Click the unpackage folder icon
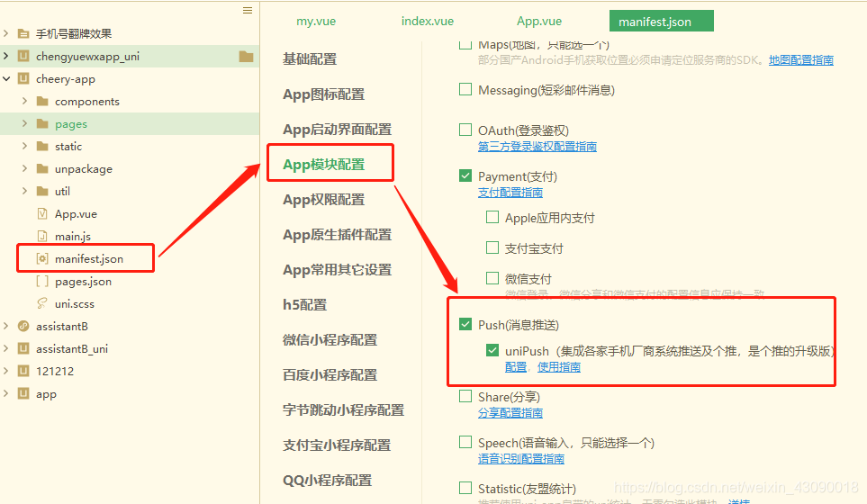This screenshot has height=504, width=867. [x=42, y=168]
